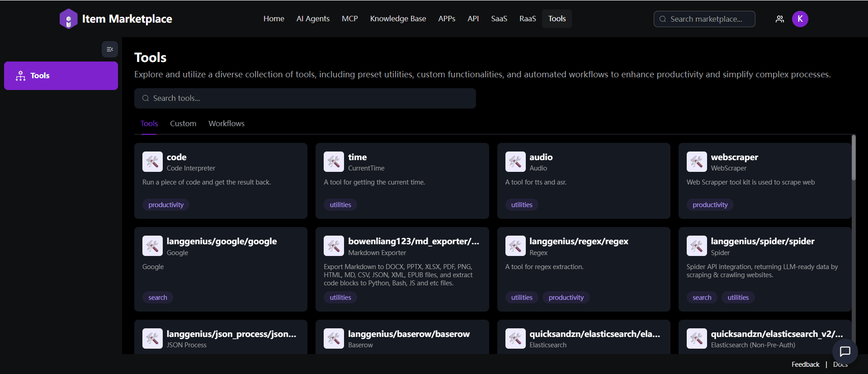
Task: Open the langgenius/baserow/baserow card title
Action: pyautogui.click(x=409, y=334)
